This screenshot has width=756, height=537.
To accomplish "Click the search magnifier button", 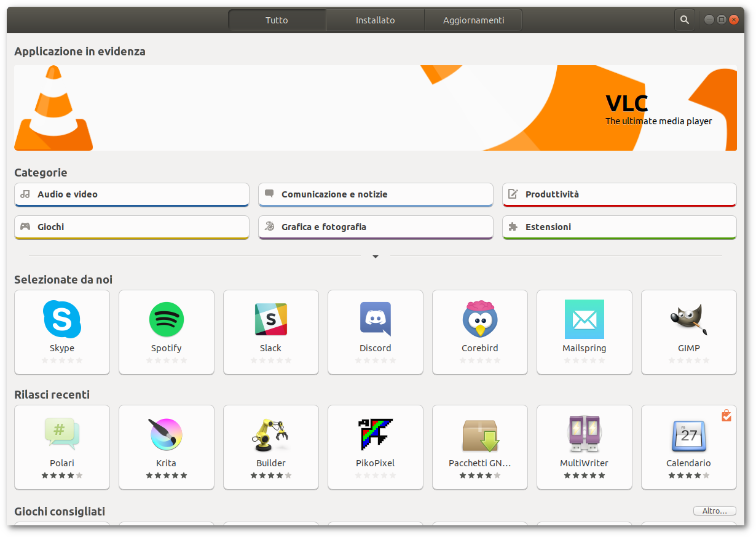I will point(685,20).
